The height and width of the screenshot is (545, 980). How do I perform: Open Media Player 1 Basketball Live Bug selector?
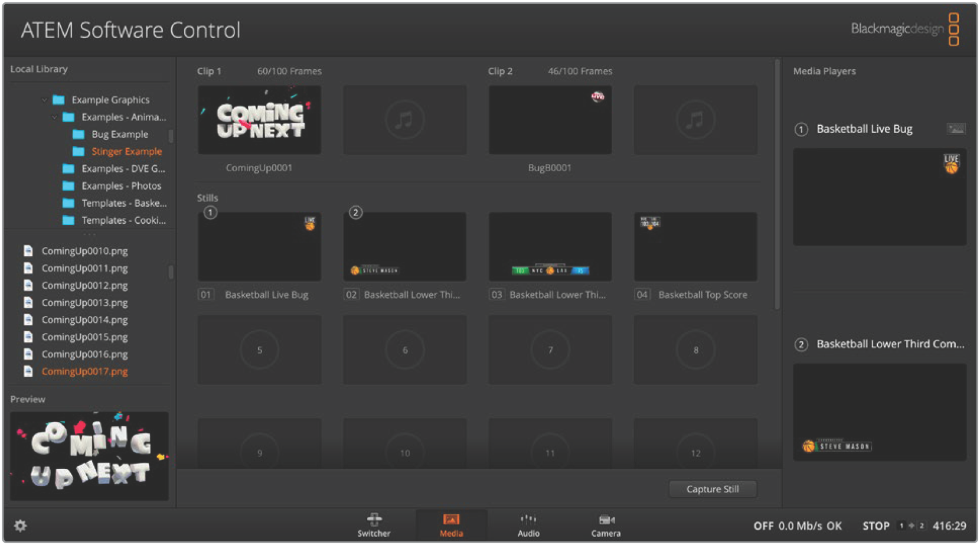[865, 129]
